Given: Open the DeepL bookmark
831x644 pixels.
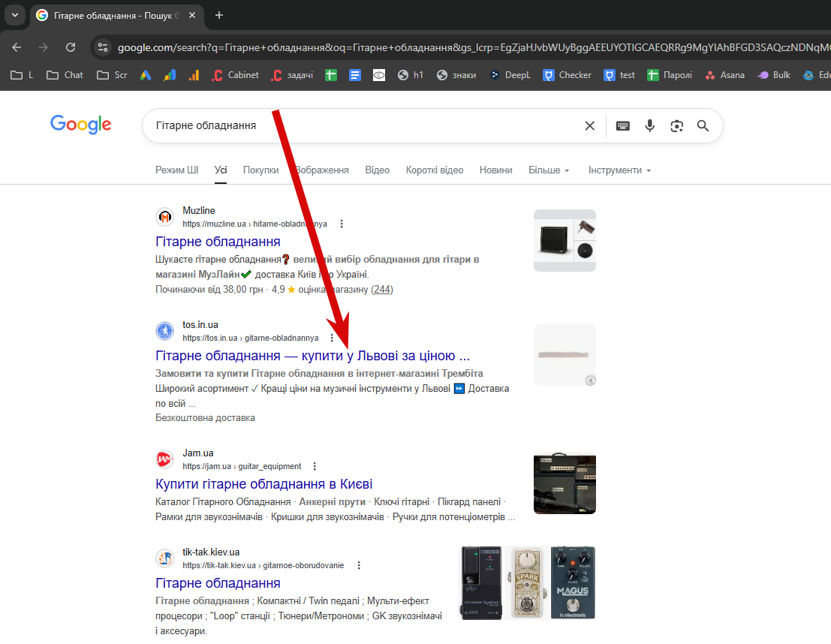Looking at the screenshot, I should click(x=510, y=75).
